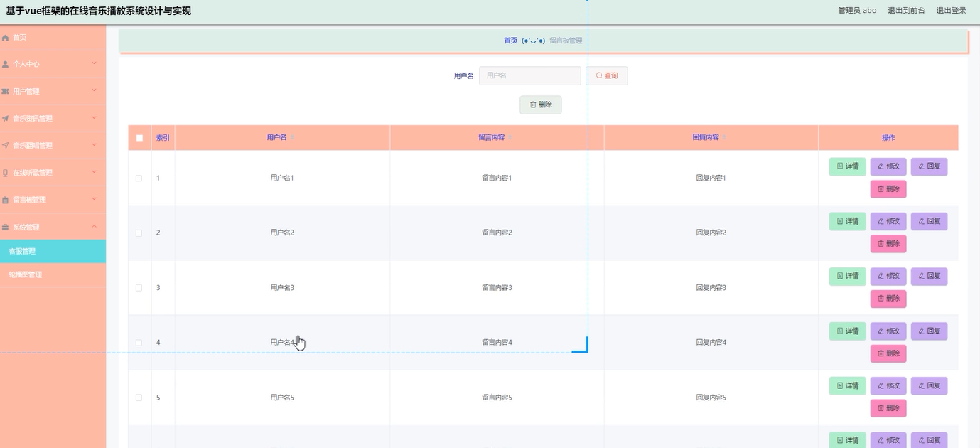Open 详情 for row 用户名3
The height and width of the screenshot is (448, 980).
[x=848, y=276]
